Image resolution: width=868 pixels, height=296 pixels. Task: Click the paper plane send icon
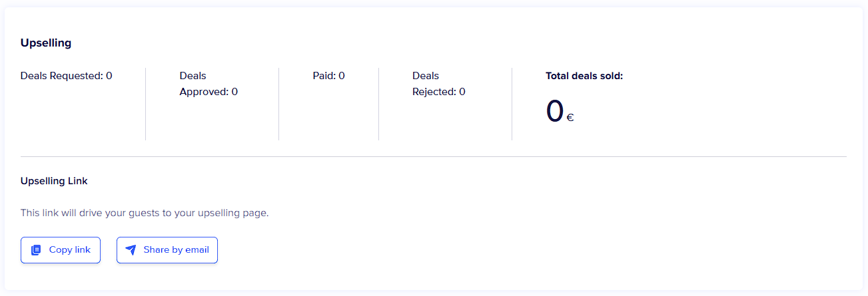[131, 250]
